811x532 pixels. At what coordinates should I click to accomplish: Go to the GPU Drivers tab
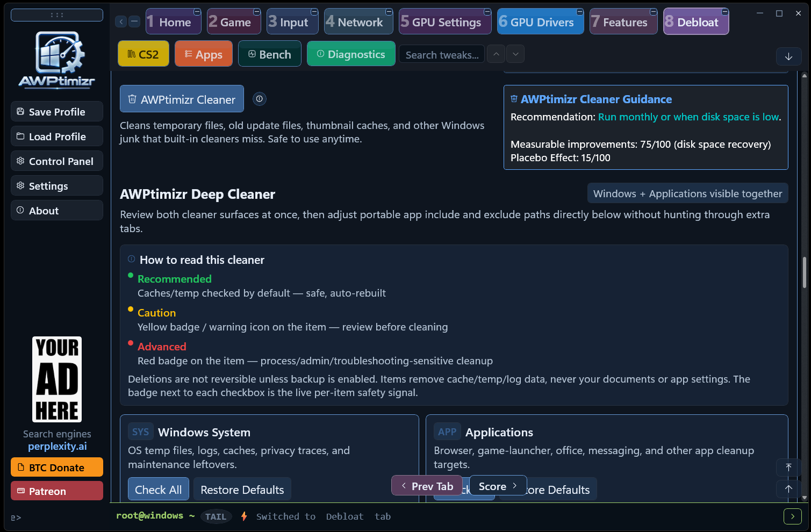click(x=540, y=22)
